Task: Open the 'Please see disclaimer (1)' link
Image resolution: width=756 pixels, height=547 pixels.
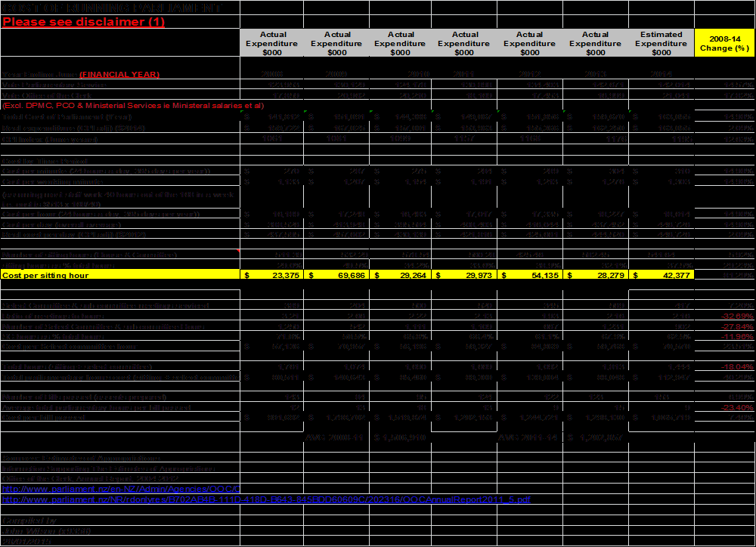Action: point(83,22)
